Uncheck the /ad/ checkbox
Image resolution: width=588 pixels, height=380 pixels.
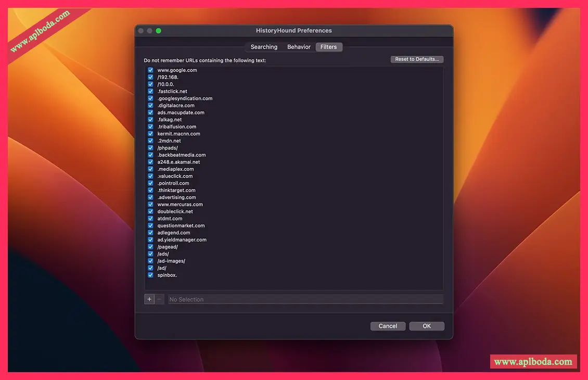[x=150, y=268]
